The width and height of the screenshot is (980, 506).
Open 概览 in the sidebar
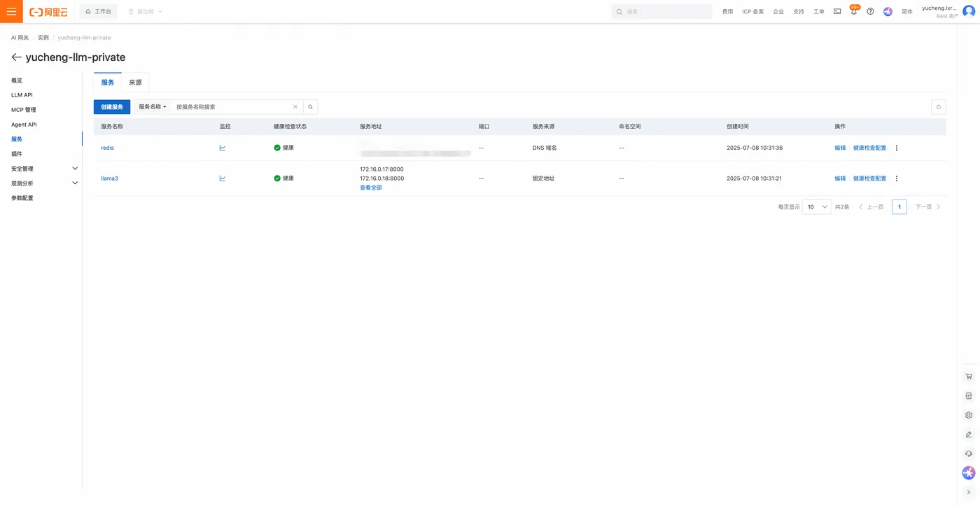[x=17, y=80]
